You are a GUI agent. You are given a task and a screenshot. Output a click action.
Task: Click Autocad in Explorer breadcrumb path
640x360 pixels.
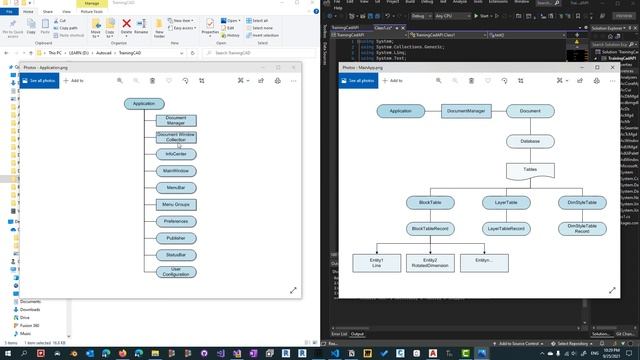(104, 53)
